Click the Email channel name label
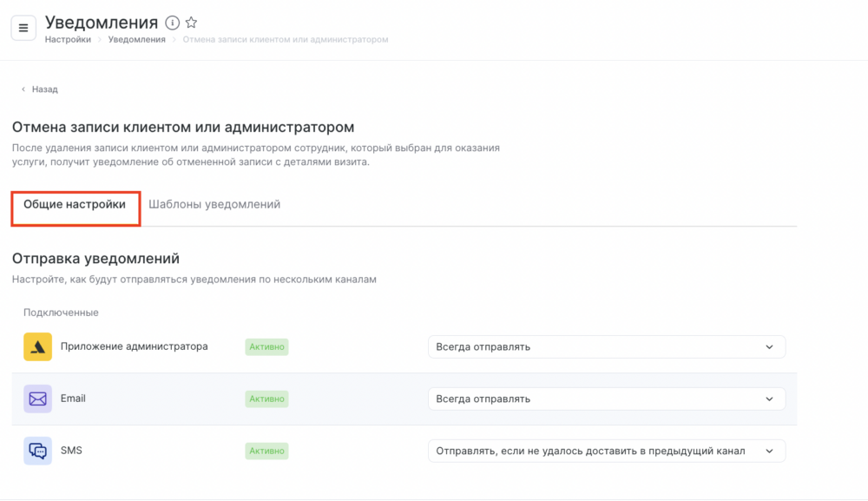The width and height of the screenshot is (868, 501). click(73, 399)
